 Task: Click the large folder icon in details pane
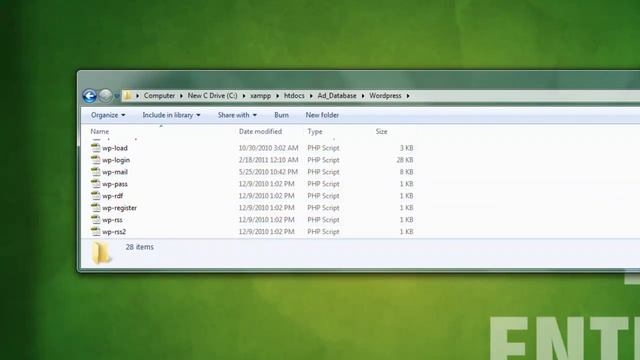click(x=101, y=253)
